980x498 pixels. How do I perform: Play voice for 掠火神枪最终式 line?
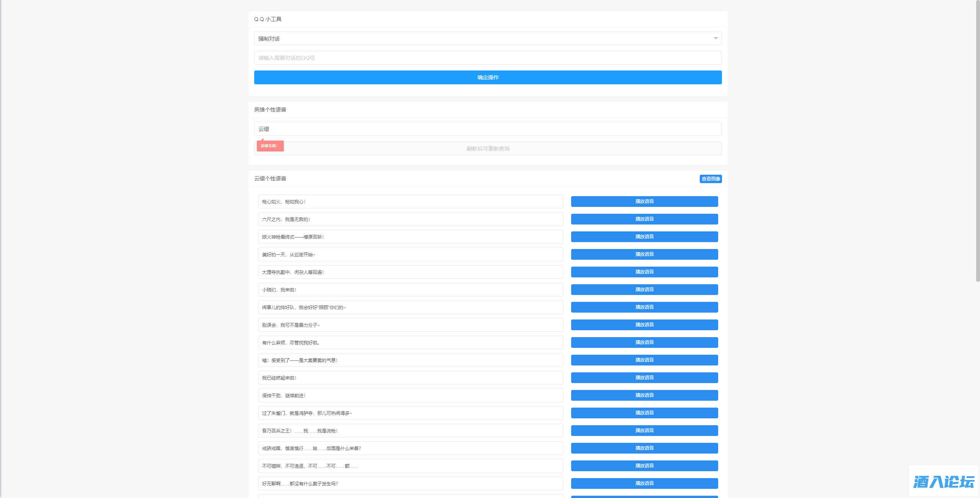tap(644, 237)
